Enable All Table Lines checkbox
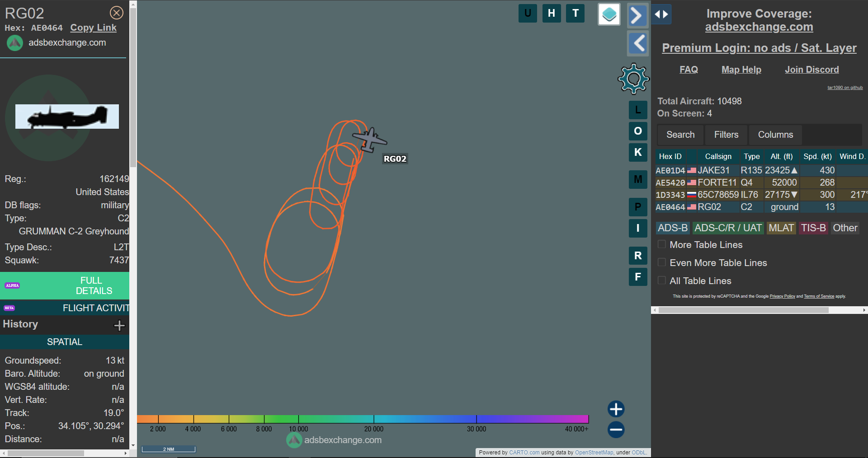Viewport: 868px width, 458px height. [662, 280]
